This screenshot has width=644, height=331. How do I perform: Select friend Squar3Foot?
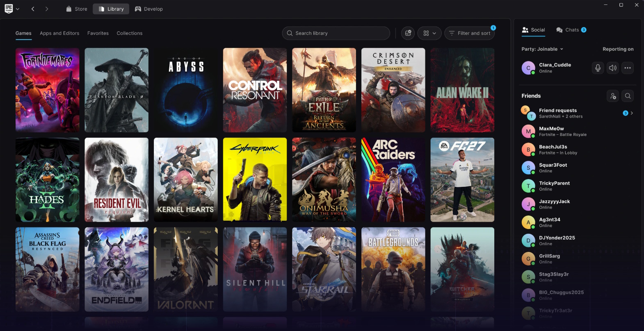[x=577, y=168]
